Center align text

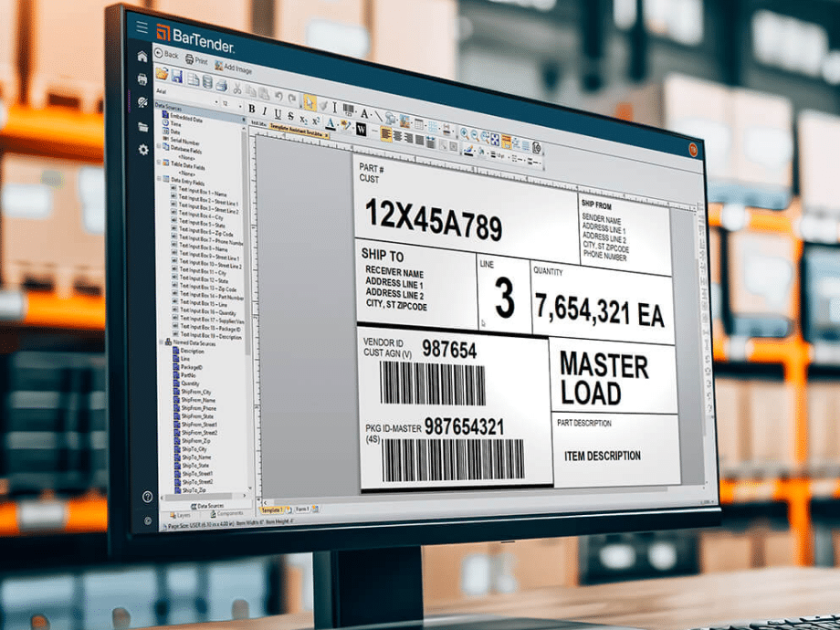pos(397,136)
